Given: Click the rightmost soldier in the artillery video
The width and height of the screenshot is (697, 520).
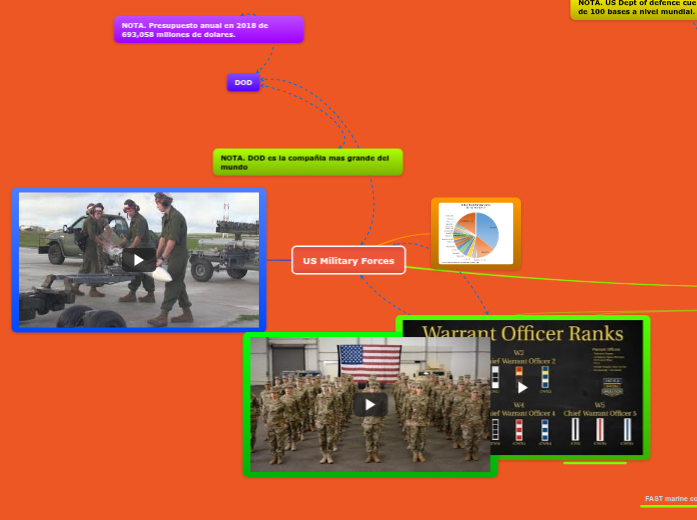Looking at the screenshot, I should click(x=173, y=255).
